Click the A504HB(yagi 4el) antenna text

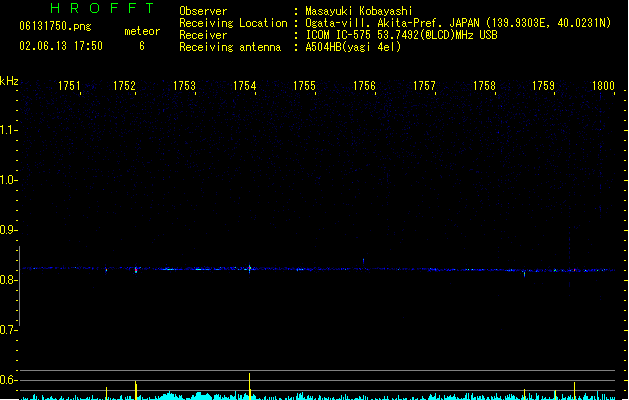click(353, 47)
